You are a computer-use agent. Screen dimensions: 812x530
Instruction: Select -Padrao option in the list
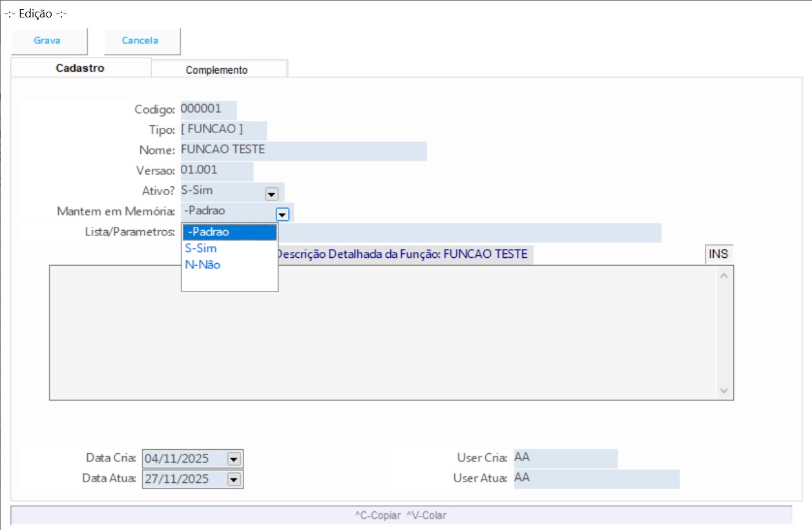pyautogui.click(x=229, y=232)
